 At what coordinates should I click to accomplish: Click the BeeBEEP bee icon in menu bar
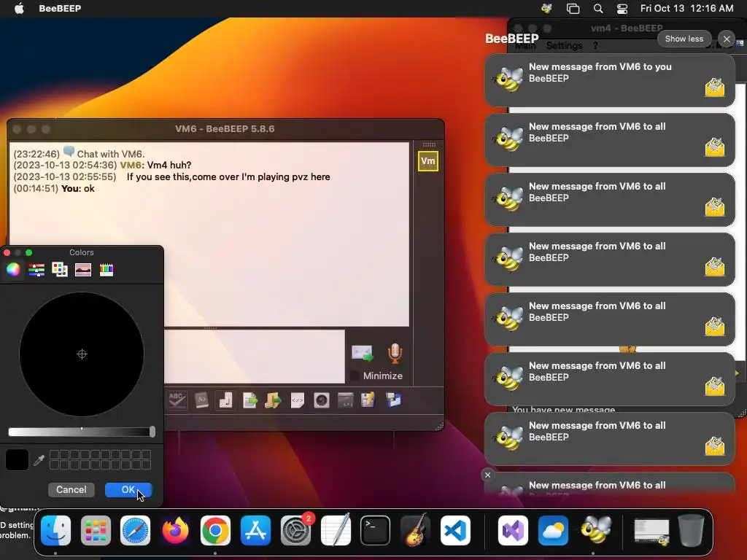tap(546, 8)
